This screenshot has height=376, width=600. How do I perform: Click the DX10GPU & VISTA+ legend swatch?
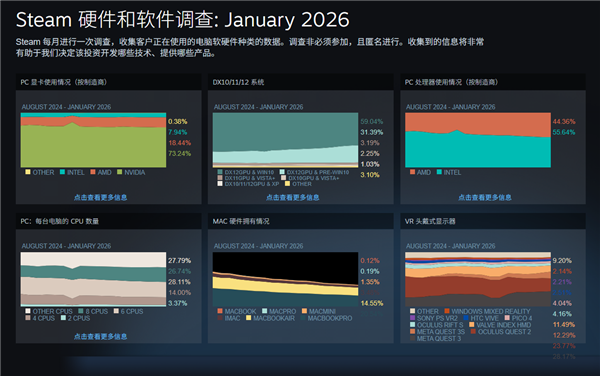(284, 178)
